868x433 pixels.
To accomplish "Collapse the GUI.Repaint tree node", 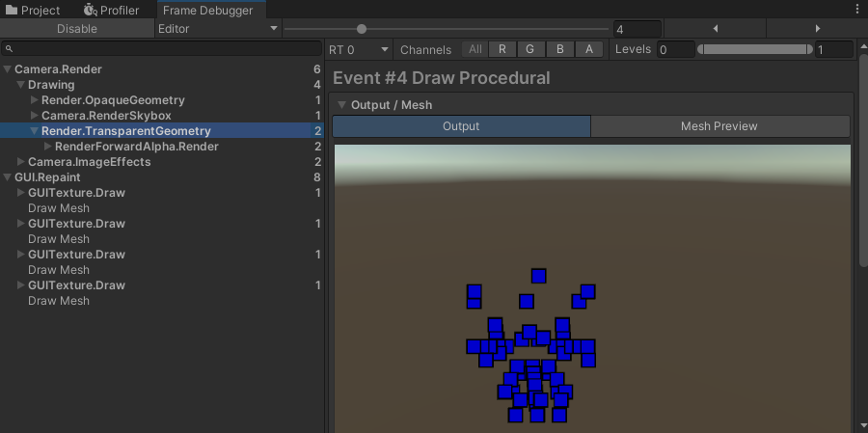I will (7, 177).
